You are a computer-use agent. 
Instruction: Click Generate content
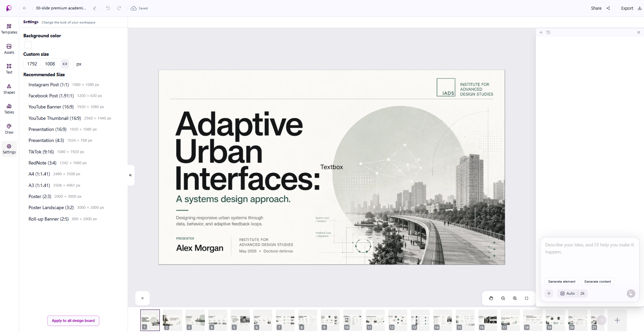[x=598, y=281]
